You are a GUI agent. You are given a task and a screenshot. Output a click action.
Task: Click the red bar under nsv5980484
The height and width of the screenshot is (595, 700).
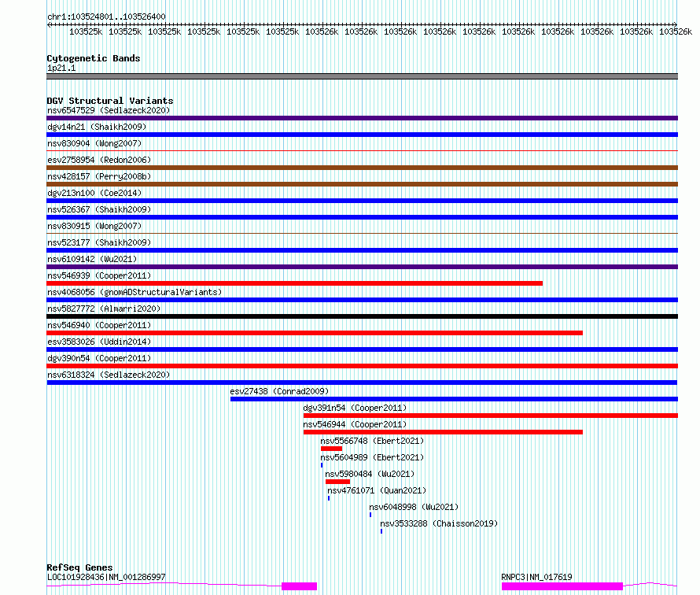(x=337, y=482)
